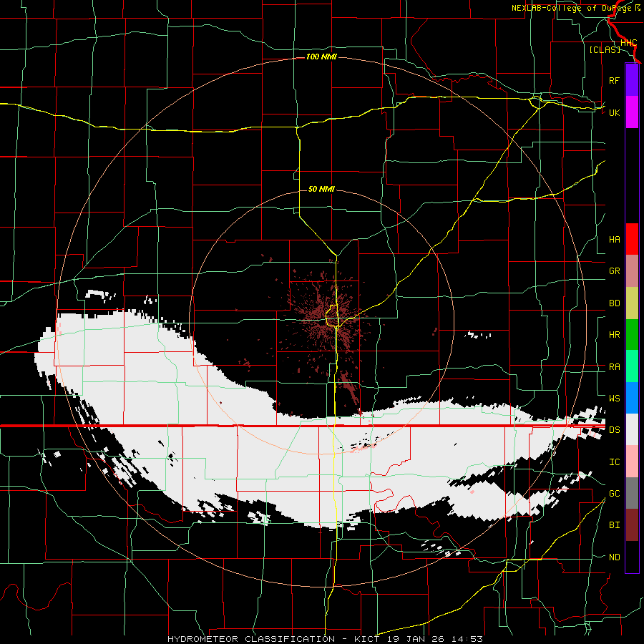Click the HA red legend swatch
644x644 pixels.
632,239
